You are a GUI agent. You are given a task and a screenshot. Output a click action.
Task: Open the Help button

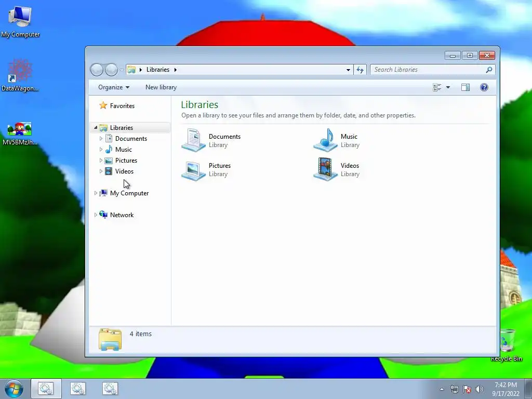tap(484, 87)
